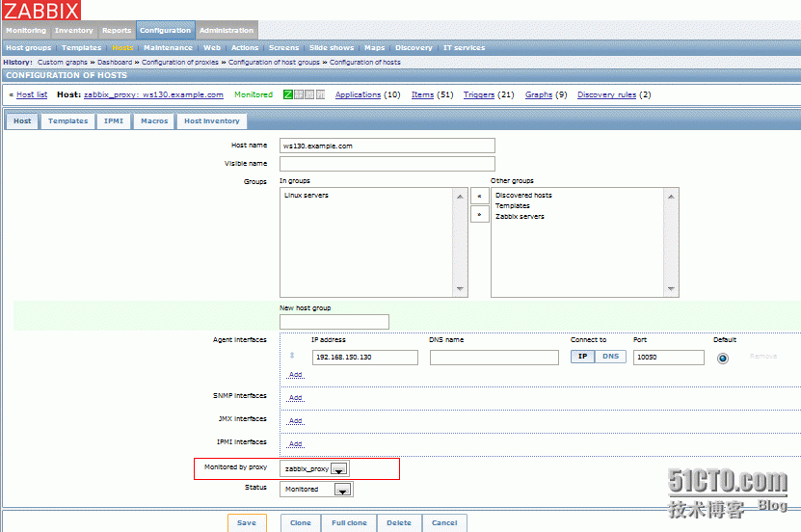This screenshot has height=532, width=801.
Task: Open the Host list link
Action: pyautogui.click(x=32, y=94)
